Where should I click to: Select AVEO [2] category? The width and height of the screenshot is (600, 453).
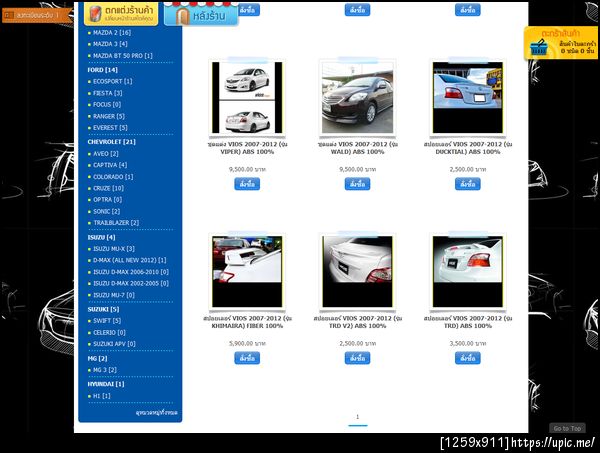(106, 154)
